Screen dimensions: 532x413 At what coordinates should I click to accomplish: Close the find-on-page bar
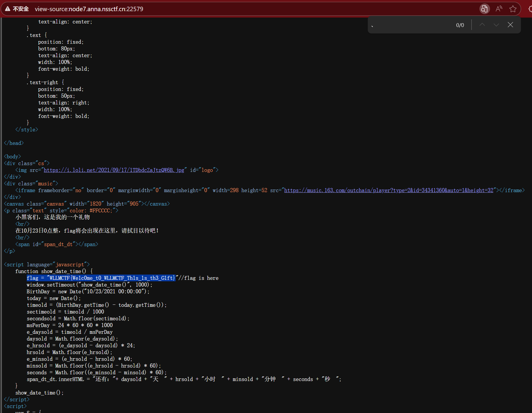coord(510,25)
